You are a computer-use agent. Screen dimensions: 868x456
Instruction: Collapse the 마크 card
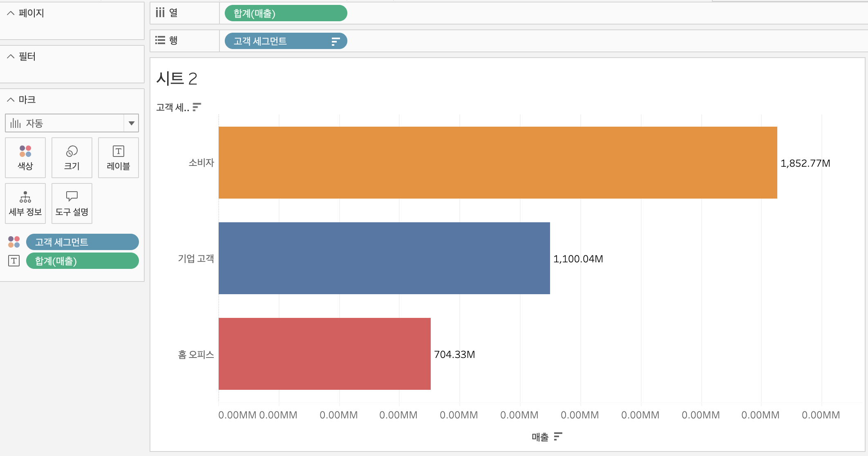coord(11,100)
